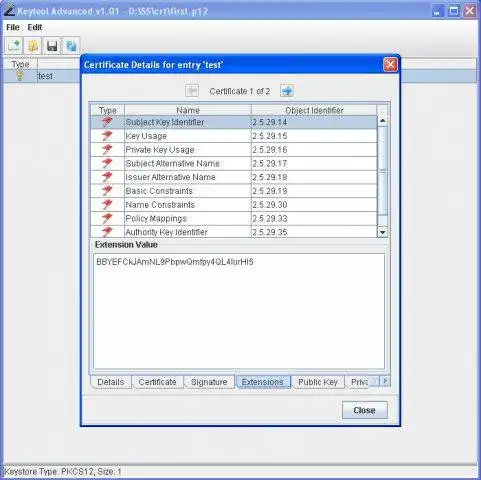Click the 2.5.29.35 object identifier cell

tap(314, 232)
